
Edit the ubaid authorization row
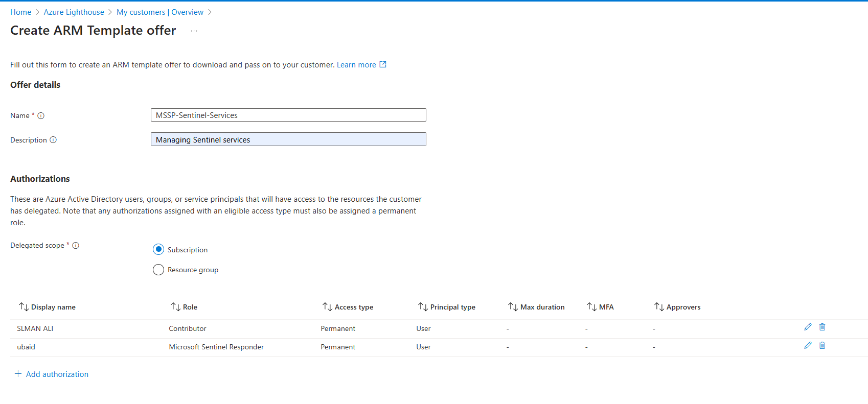click(x=808, y=345)
